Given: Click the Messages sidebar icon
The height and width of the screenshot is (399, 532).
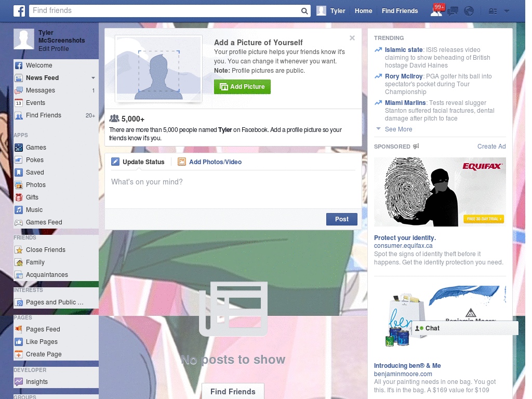Looking at the screenshot, I should click(19, 90).
